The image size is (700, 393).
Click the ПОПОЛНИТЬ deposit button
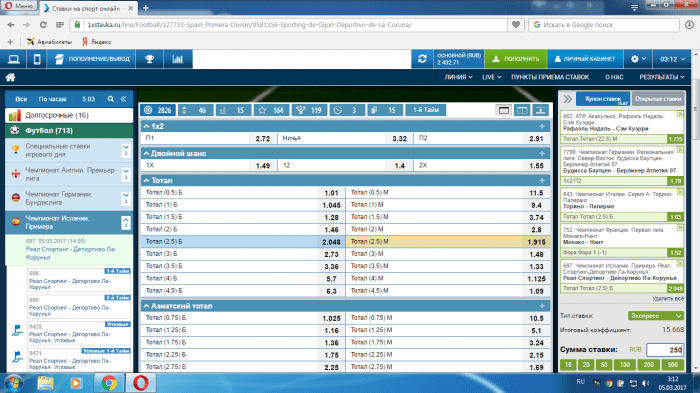point(516,59)
